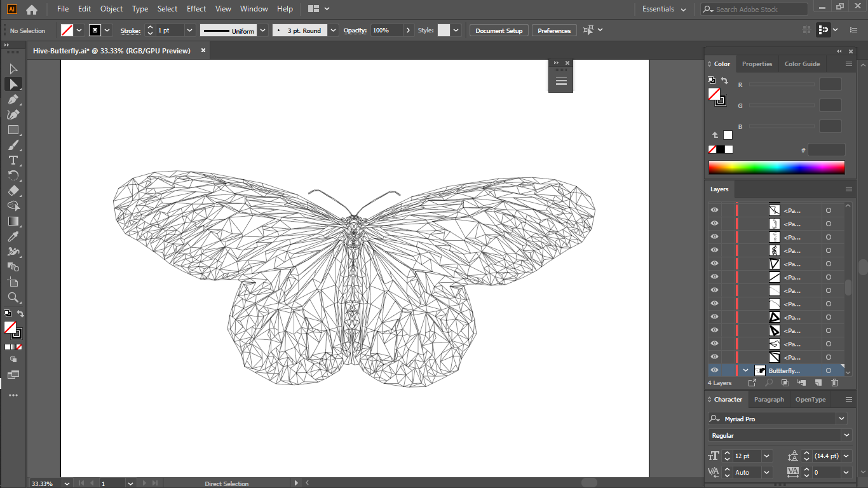Swap fill and stroke in Color panel

[724, 81]
